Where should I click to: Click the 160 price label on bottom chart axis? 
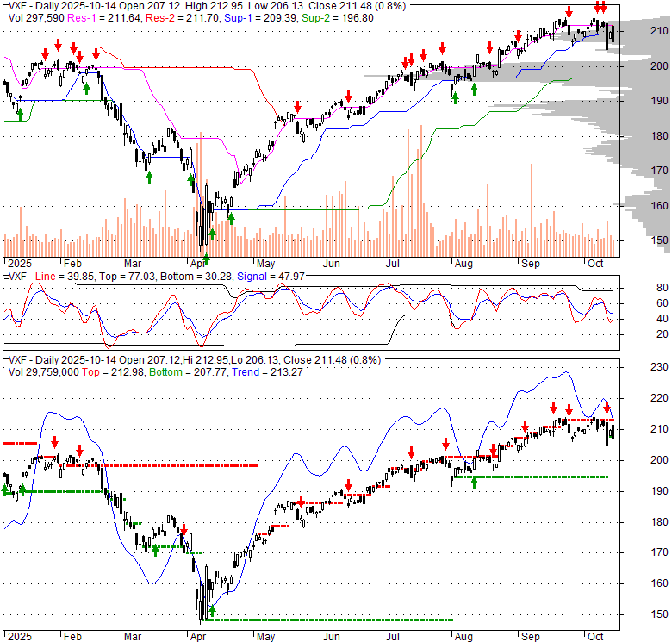click(659, 583)
